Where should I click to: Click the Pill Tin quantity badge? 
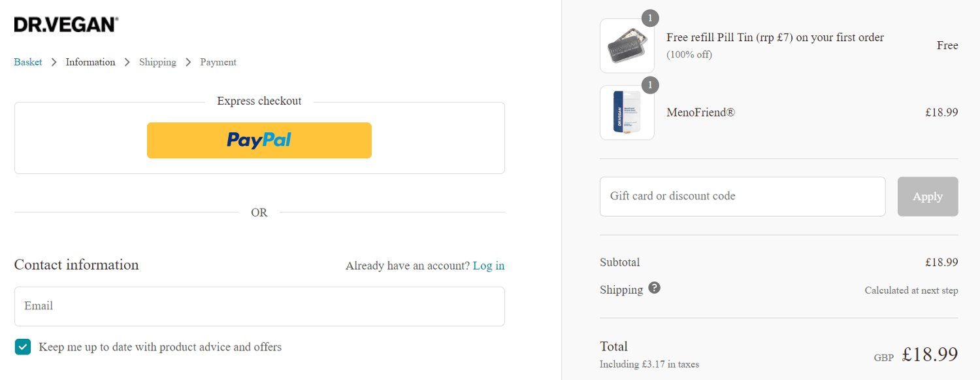pos(650,18)
